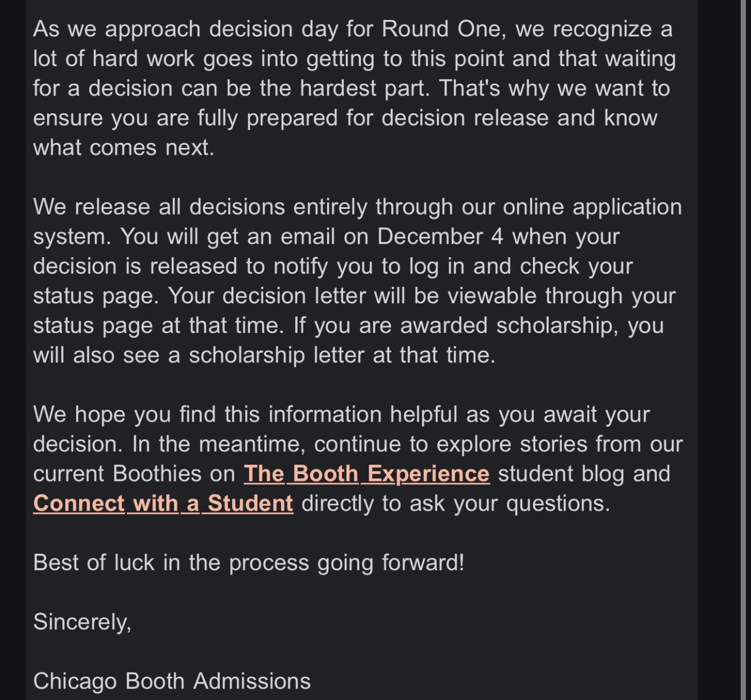Click the "online application" phrase

click(x=592, y=207)
